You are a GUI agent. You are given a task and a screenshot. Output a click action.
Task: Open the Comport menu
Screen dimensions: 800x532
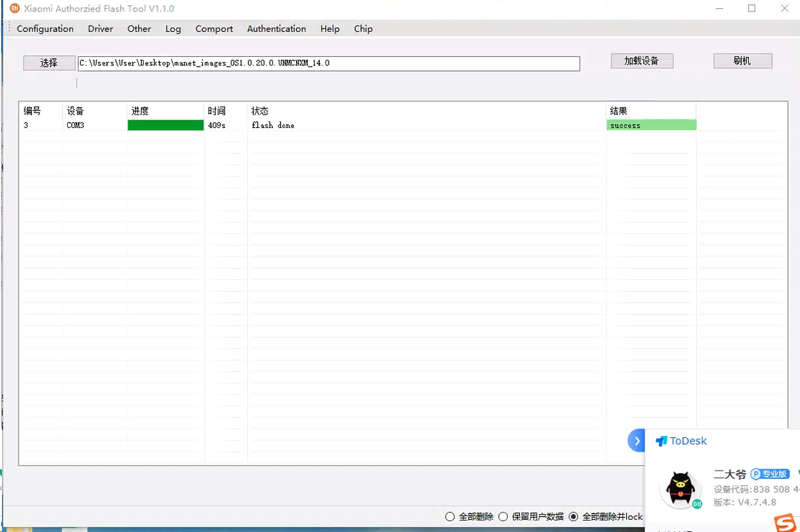[214, 29]
